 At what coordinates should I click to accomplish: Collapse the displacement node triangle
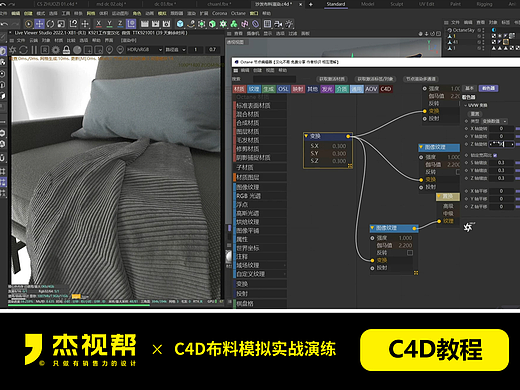439,196
